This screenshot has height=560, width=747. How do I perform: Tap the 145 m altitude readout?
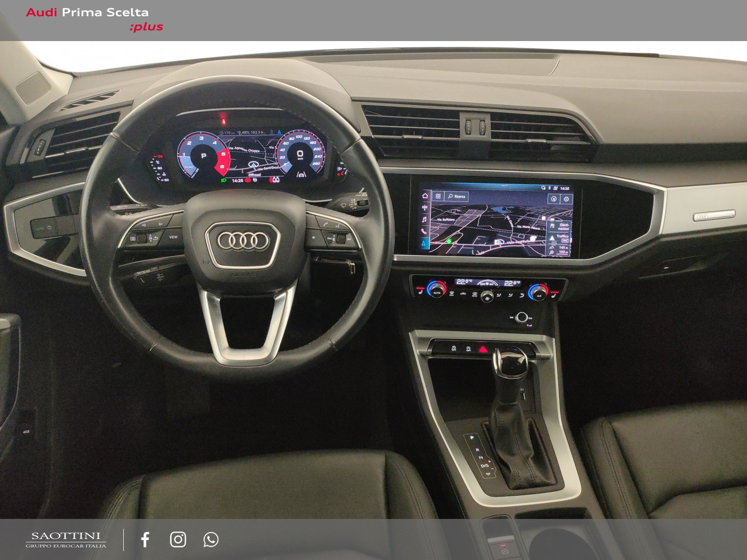(x=559, y=247)
